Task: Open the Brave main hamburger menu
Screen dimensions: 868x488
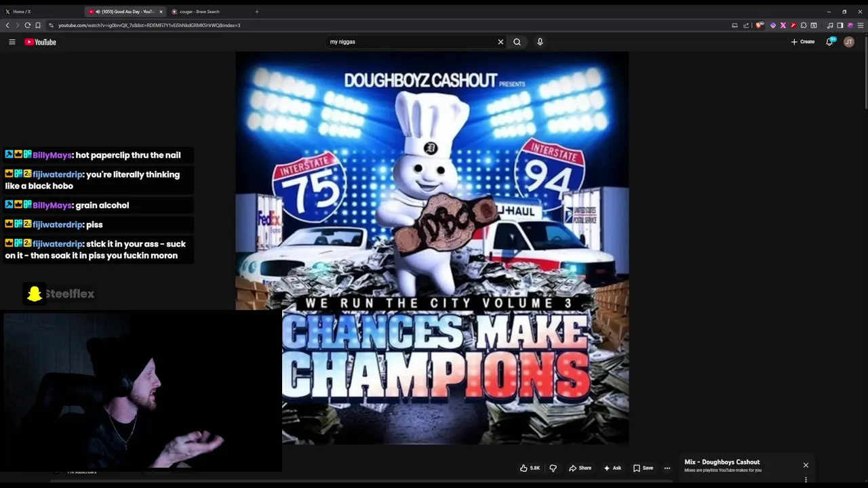Action: tap(861, 25)
